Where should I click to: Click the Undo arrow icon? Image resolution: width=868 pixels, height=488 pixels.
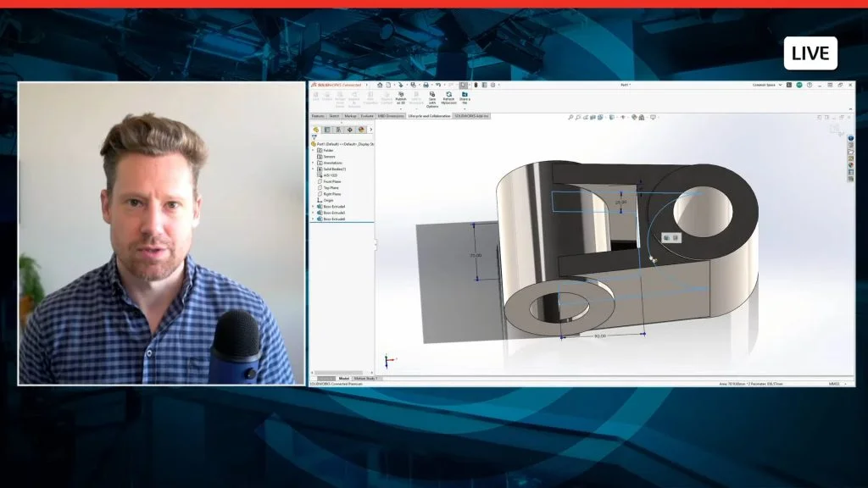[438, 85]
